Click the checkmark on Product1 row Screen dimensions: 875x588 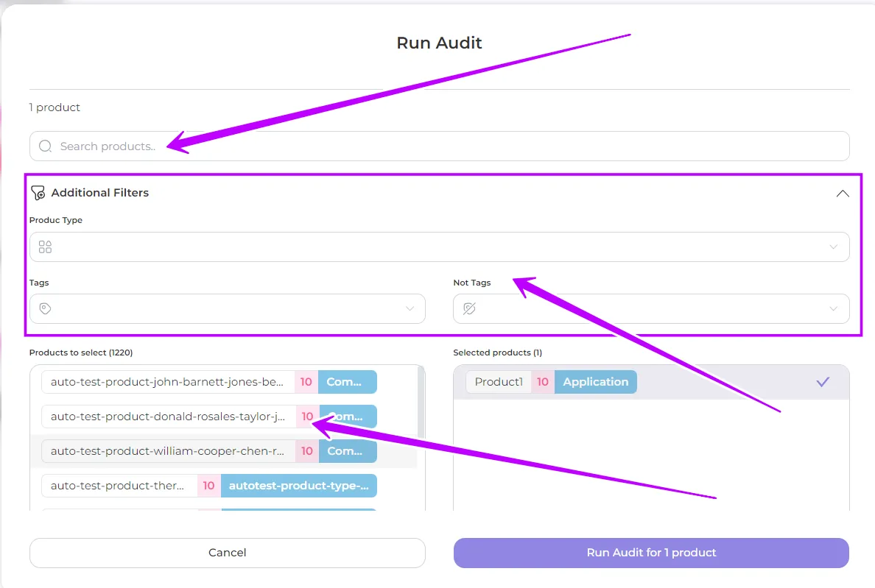(x=823, y=382)
